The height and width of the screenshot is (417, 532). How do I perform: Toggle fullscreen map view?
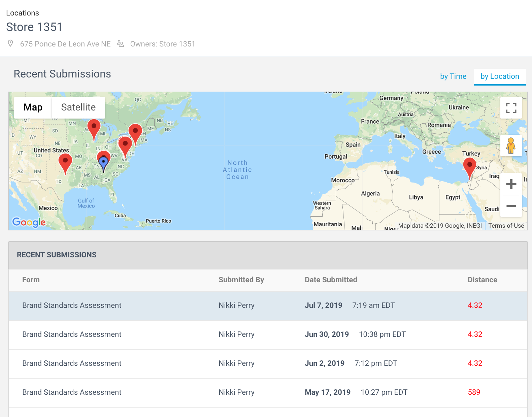pyautogui.click(x=511, y=108)
